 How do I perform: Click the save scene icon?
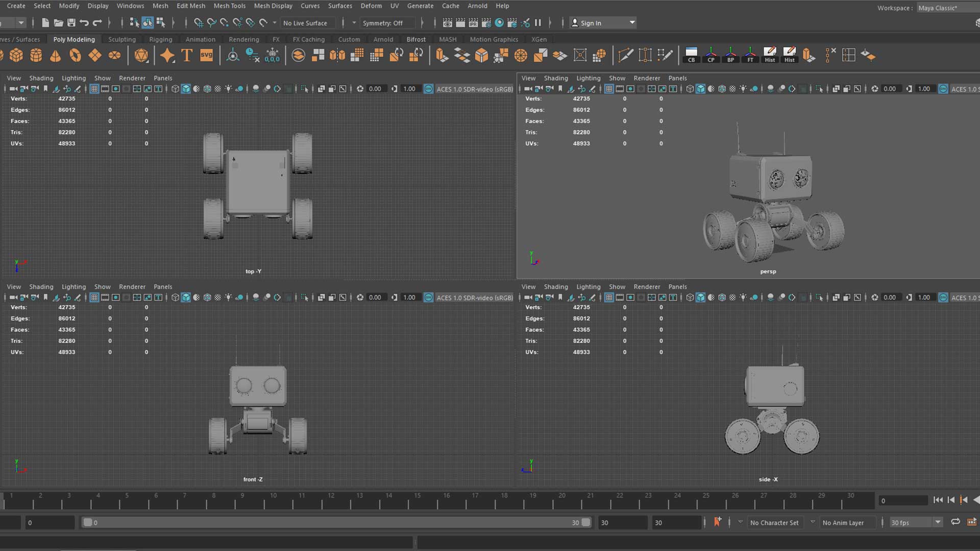(x=71, y=23)
